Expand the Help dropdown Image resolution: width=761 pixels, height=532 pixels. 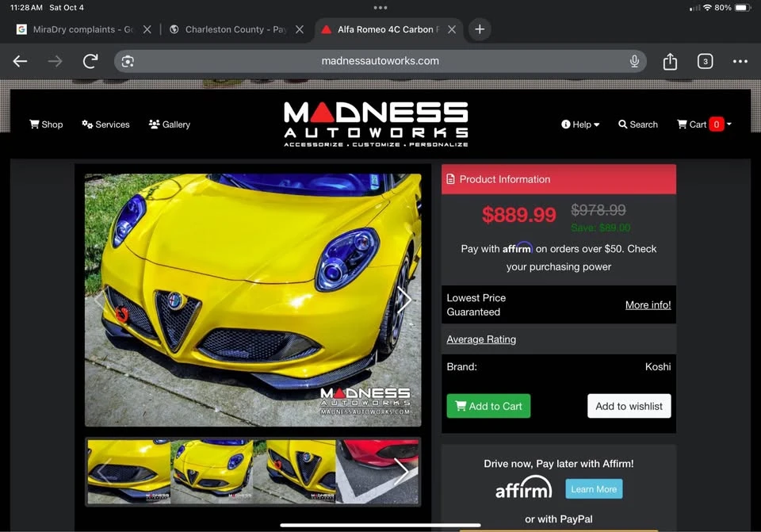click(x=580, y=124)
